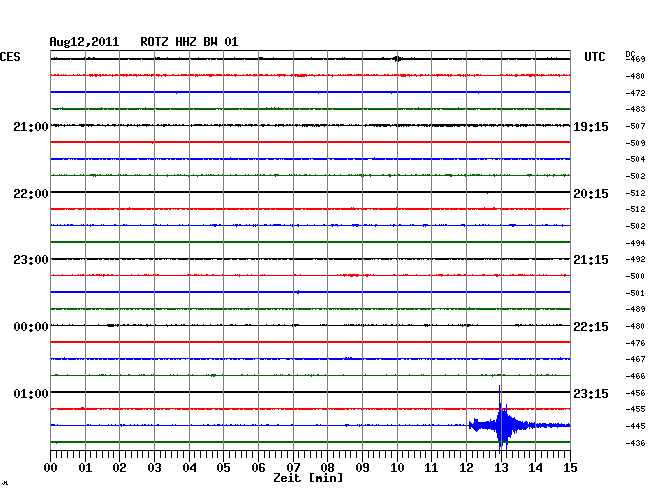Click the DC offset value -492
Viewport: 650px width, 494px height.
pyautogui.click(x=635, y=259)
